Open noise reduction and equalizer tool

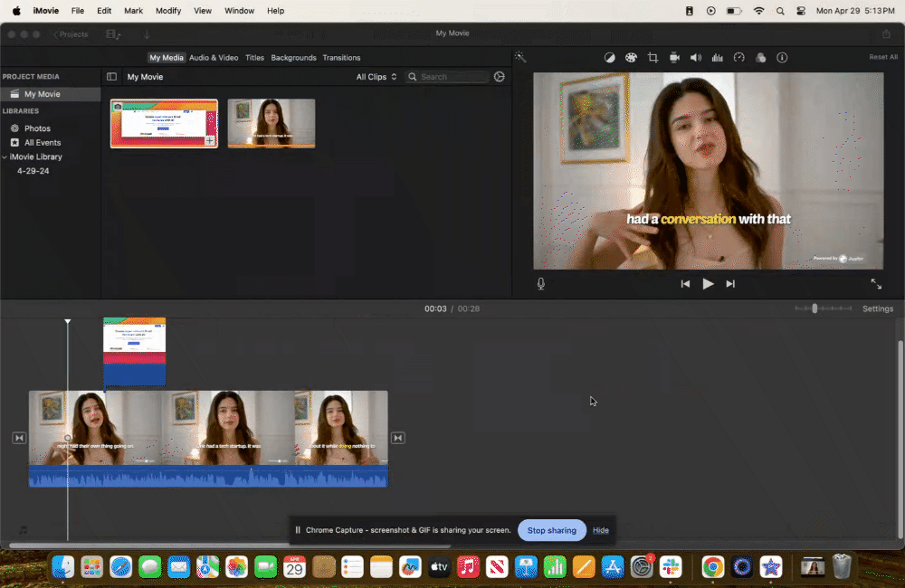coord(718,58)
